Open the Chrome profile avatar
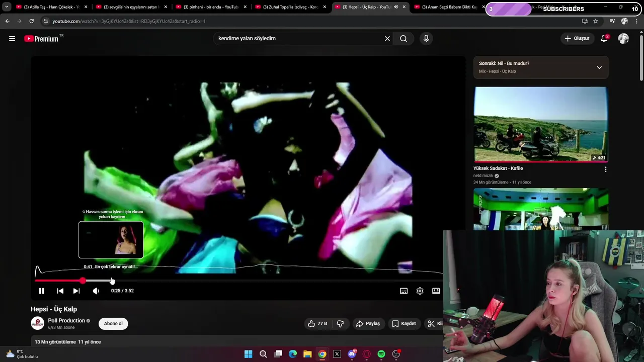Viewport: 644px width, 362px height. click(x=624, y=21)
